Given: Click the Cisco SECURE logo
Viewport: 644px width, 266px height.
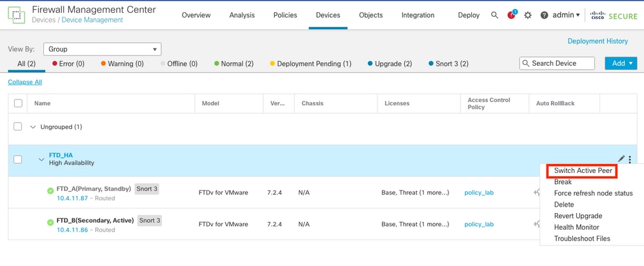Looking at the screenshot, I should coord(614,15).
